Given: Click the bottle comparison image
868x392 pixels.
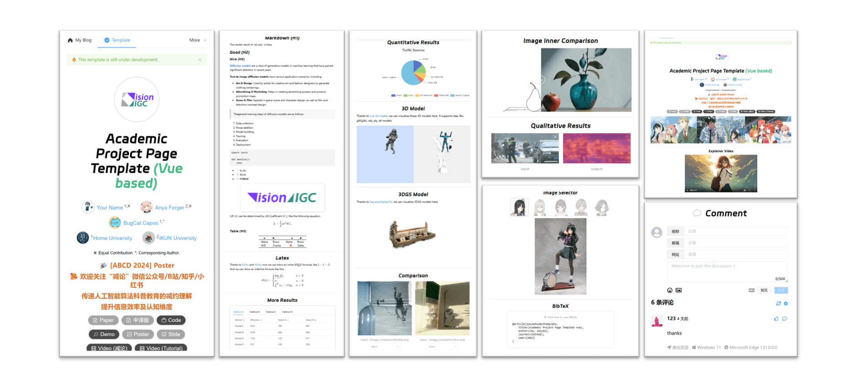Looking at the screenshot, I should (385, 308).
